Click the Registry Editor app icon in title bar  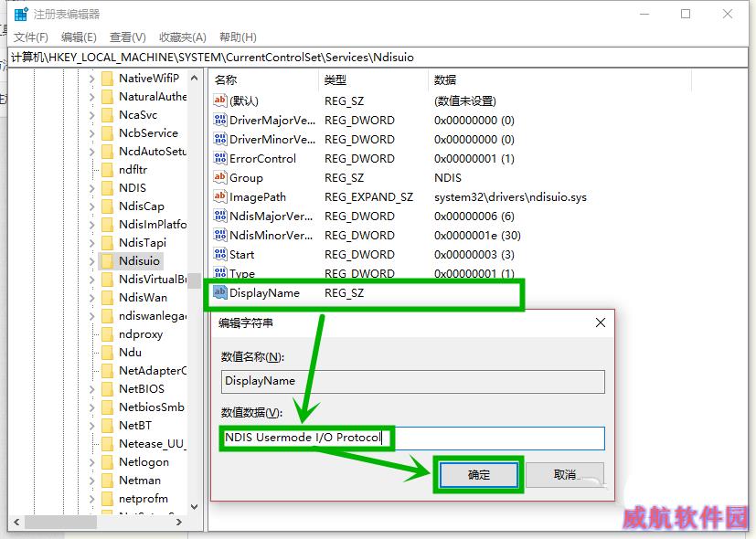(x=20, y=14)
